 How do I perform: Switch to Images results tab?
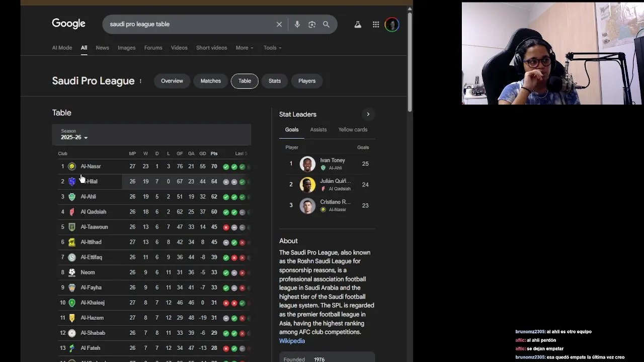126,48
